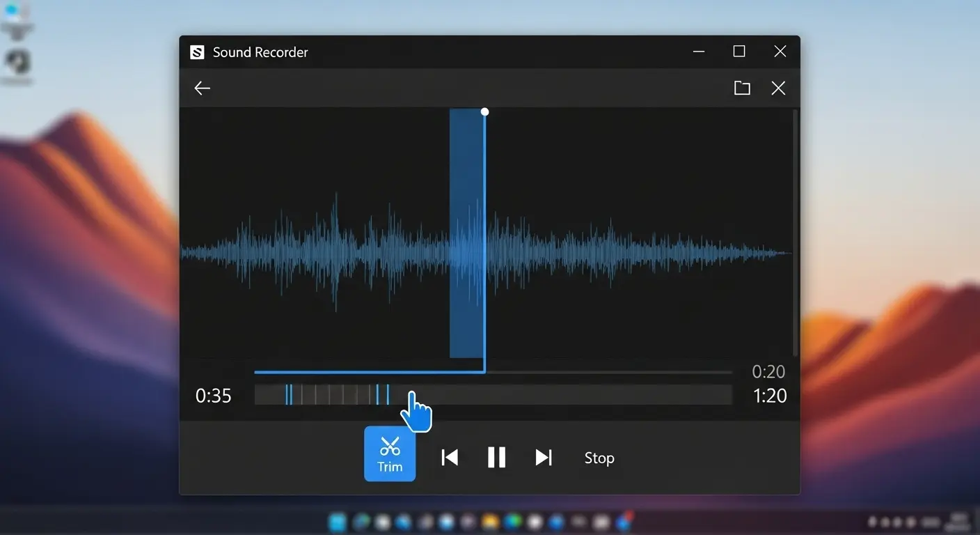Close the recording view with inner X
Image resolution: width=980 pixels, height=535 pixels.
(778, 88)
